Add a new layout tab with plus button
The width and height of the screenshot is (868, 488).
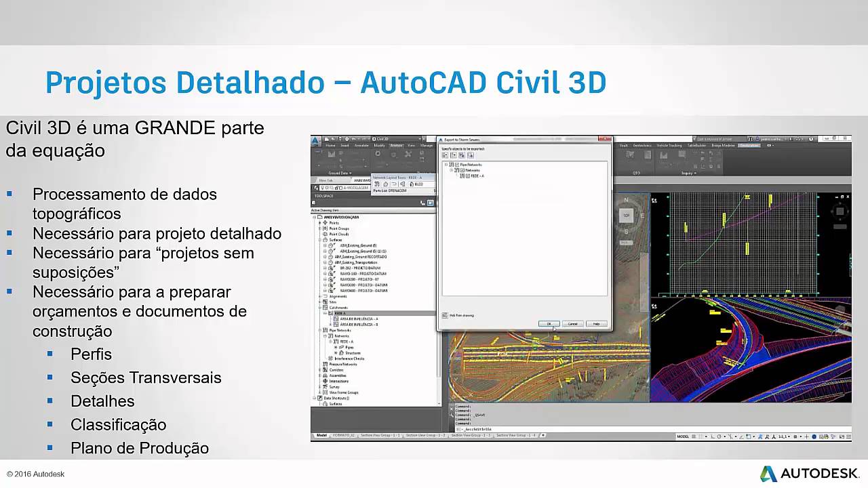(542, 435)
